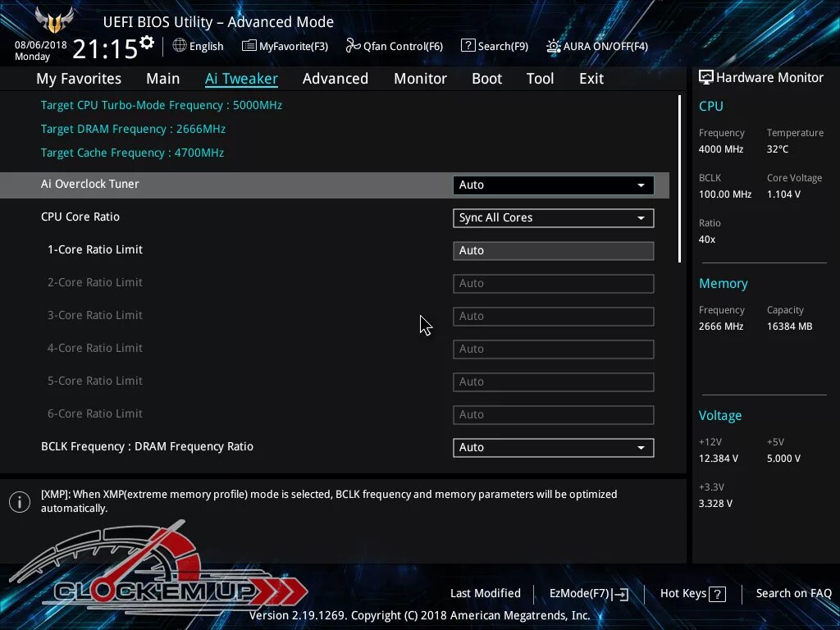This screenshot has width=840, height=630.
Task: Select the Ai Tweaker tab
Action: point(241,79)
